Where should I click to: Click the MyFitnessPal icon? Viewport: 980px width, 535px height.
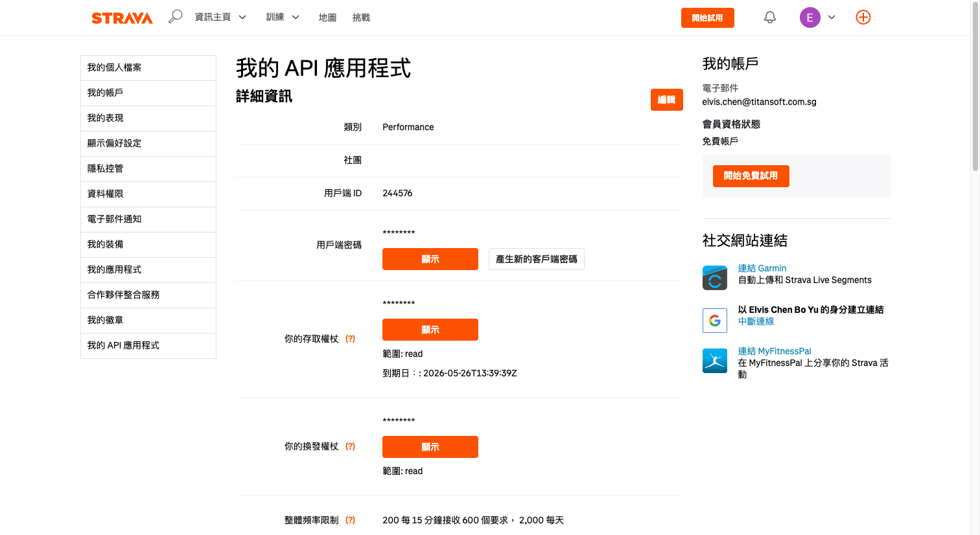click(x=715, y=361)
